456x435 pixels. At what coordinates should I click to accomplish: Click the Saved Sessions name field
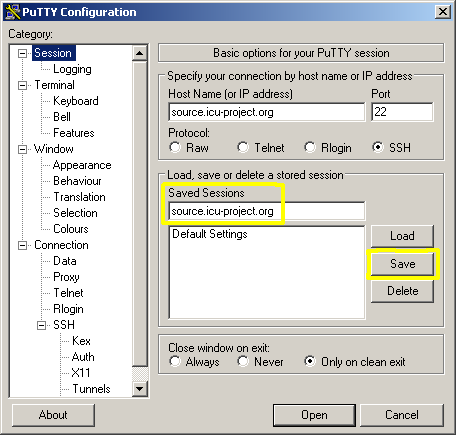[267, 211]
